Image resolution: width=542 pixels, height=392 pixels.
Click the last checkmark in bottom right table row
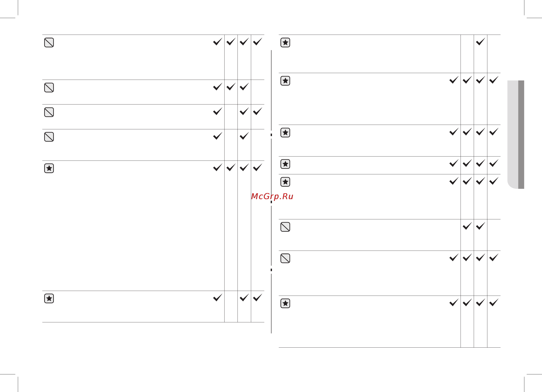(494, 302)
